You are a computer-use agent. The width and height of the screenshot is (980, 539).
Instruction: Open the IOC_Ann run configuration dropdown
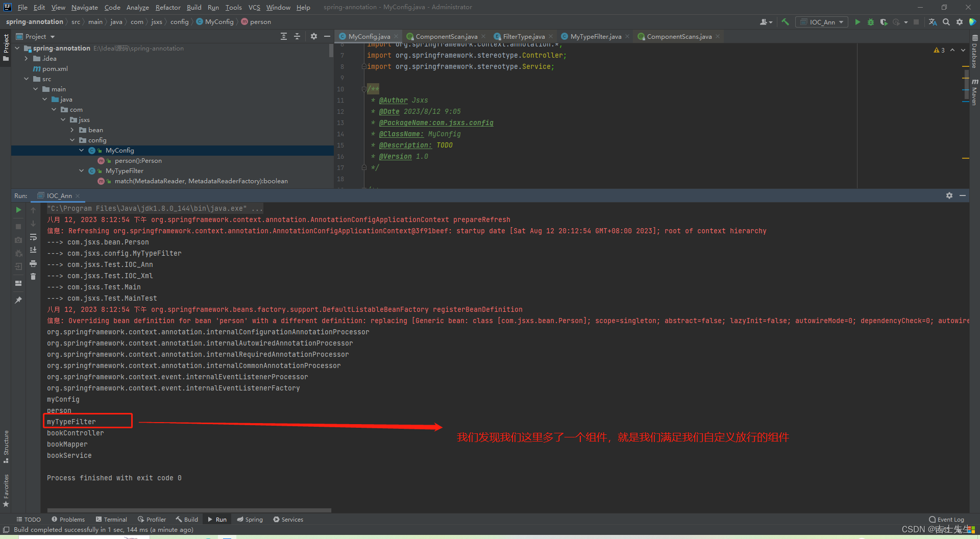pyautogui.click(x=822, y=22)
